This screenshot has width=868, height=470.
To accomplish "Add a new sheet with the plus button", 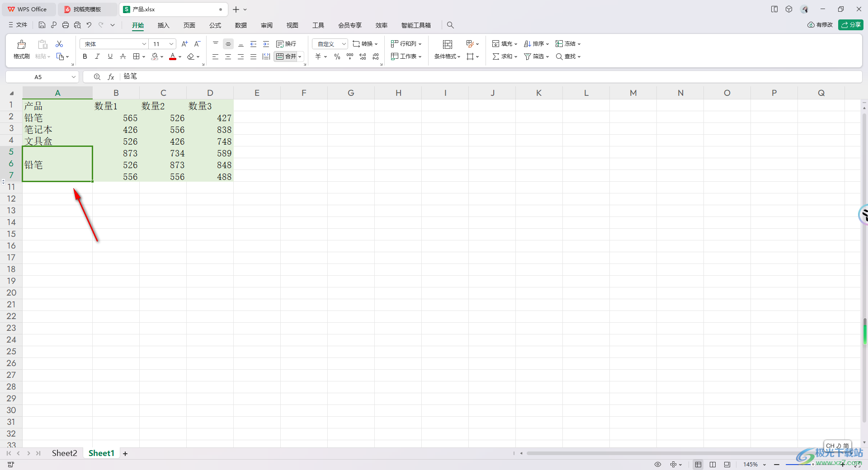I will click(x=125, y=454).
